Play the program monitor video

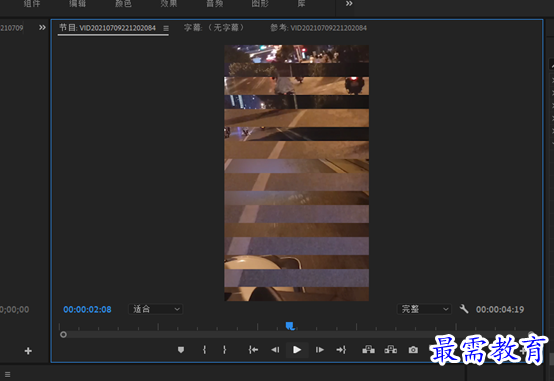click(x=297, y=350)
